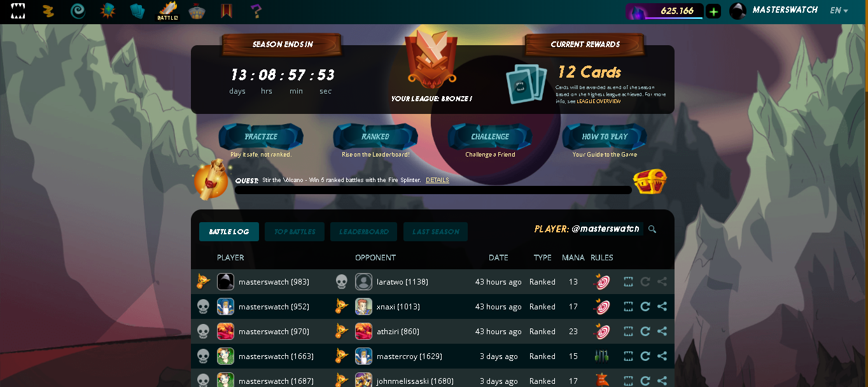View battle details against laratwo
The height and width of the screenshot is (387, 868).
tap(628, 282)
